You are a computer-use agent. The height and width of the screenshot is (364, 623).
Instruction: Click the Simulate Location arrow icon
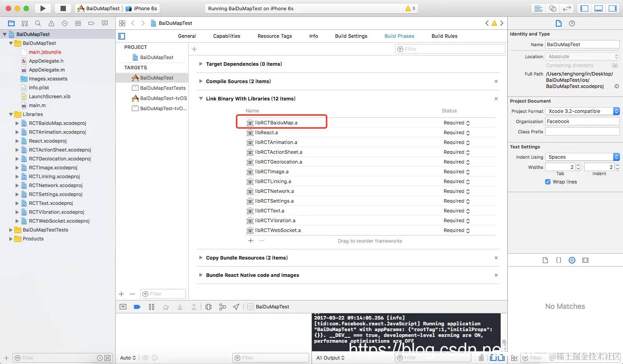[x=236, y=307]
